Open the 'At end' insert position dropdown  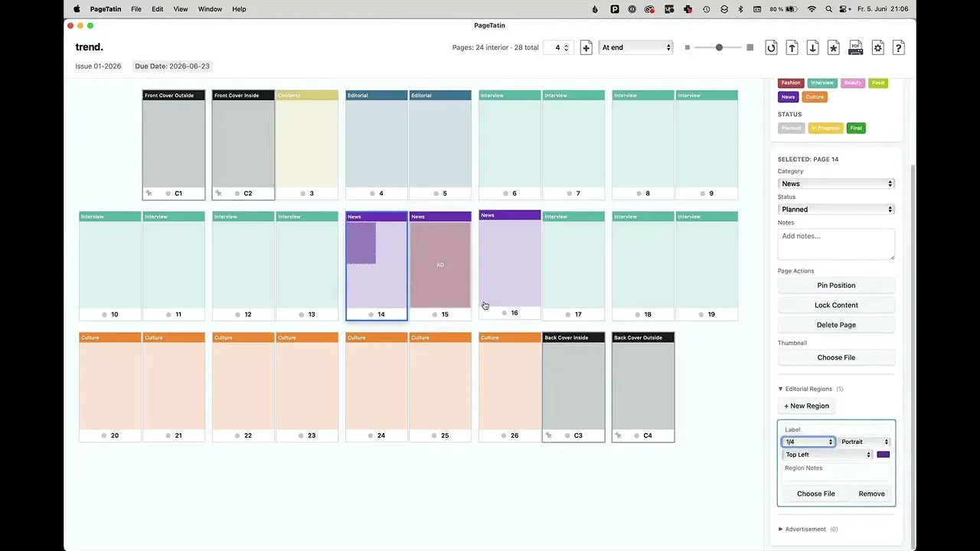pos(636,47)
